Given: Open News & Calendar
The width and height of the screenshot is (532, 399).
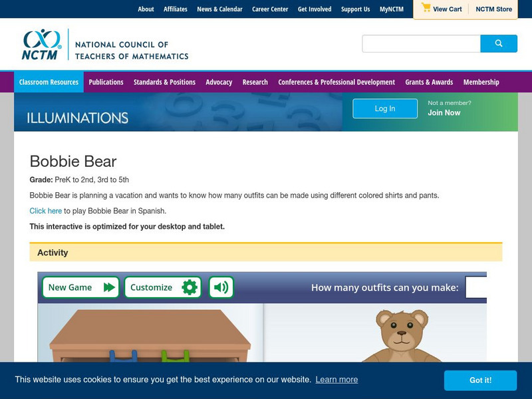Looking at the screenshot, I should point(220,9).
